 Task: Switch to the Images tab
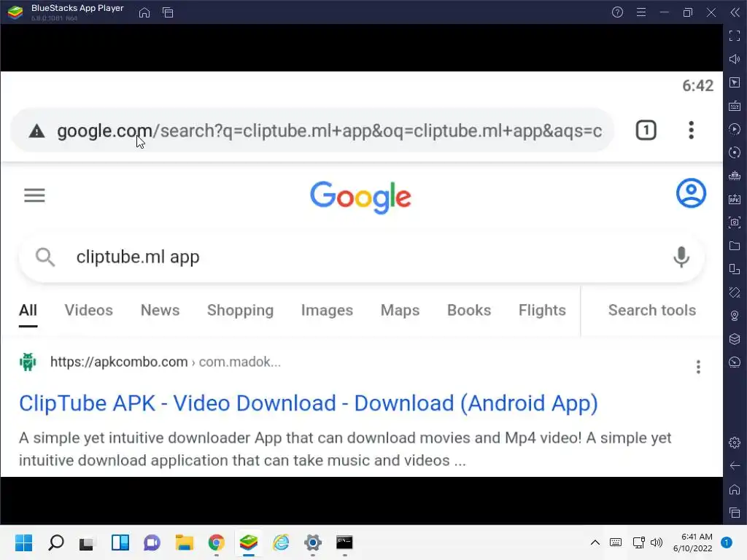(327, 311)
